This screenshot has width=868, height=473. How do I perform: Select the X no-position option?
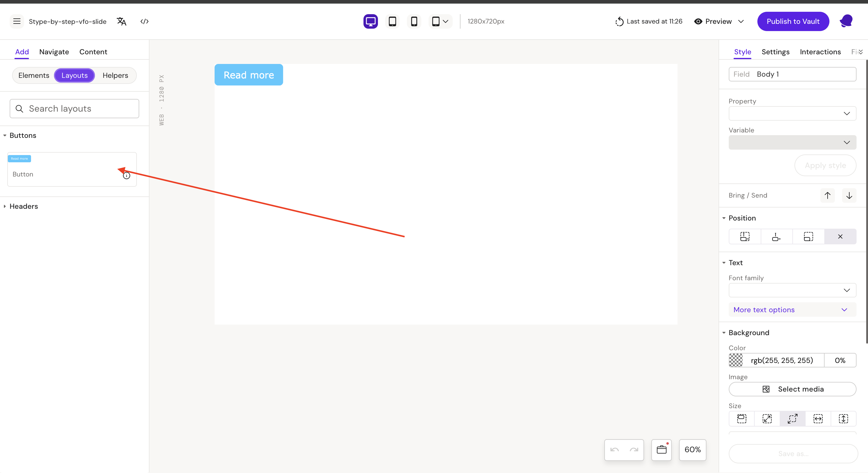pos(840,237)
